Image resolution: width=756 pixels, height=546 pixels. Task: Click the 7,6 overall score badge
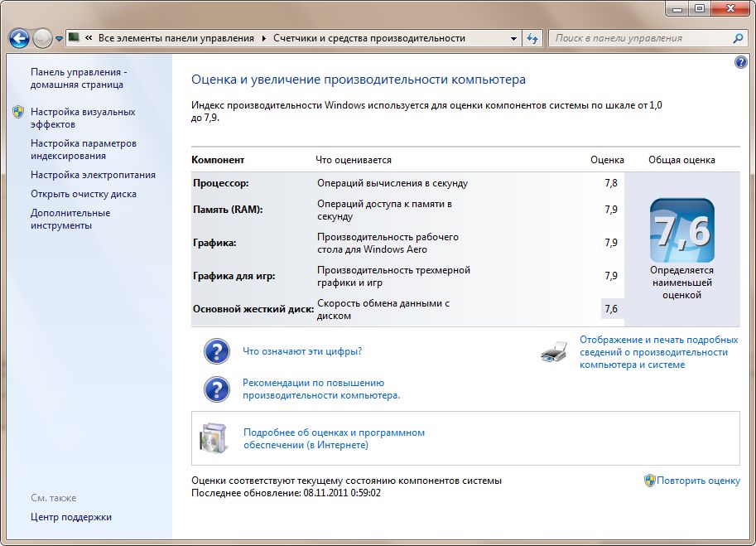681,230
